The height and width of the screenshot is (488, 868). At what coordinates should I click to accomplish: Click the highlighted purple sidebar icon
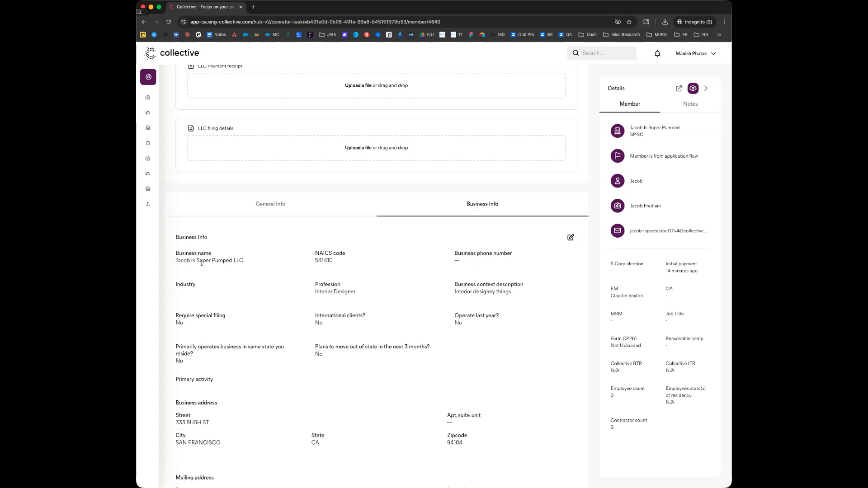click(148, 77)
